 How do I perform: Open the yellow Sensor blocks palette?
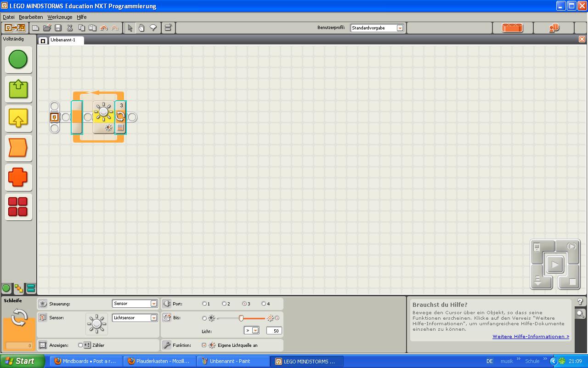click(x=18, y=119)
